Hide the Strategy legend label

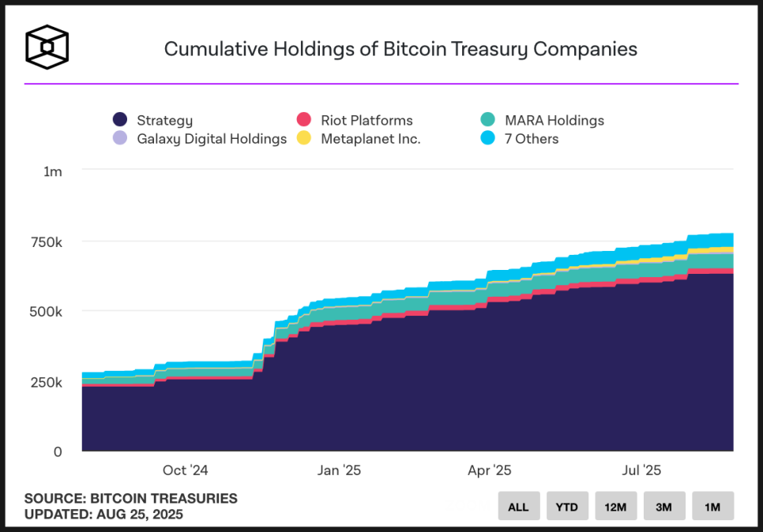(x=164, y=120)
